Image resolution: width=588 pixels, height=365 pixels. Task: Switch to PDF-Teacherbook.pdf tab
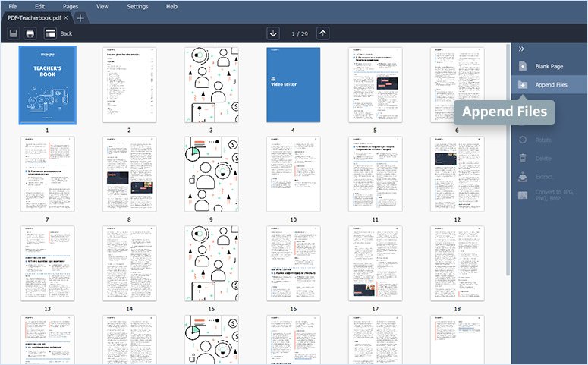point(34,17)
